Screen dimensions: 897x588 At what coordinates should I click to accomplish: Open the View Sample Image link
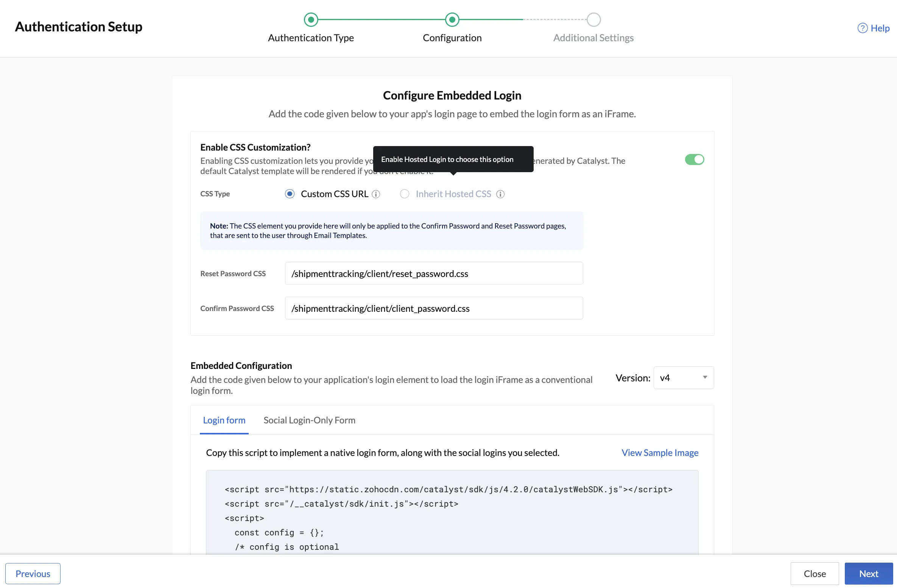click(x=660, y=453)
